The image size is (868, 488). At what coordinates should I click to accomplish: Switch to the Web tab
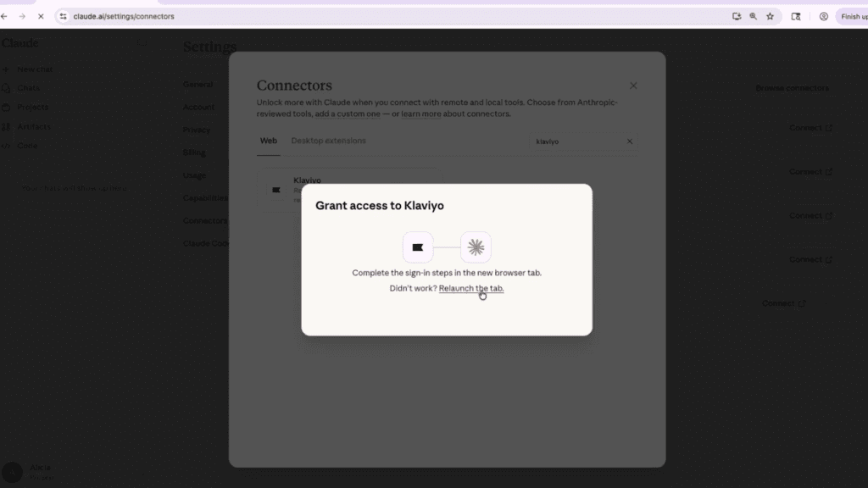269,141
